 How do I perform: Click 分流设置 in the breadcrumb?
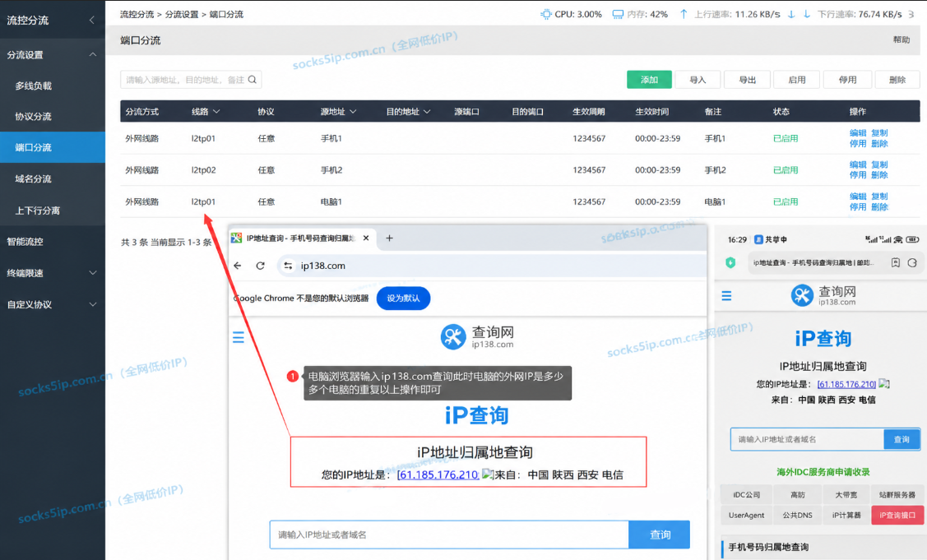point(182,14)
